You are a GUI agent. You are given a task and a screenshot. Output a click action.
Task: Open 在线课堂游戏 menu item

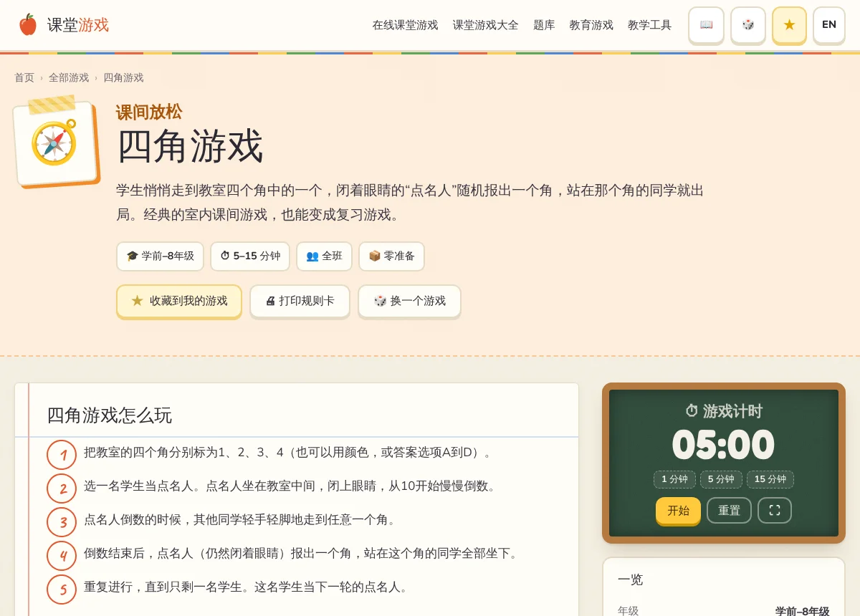pos(405,25)
